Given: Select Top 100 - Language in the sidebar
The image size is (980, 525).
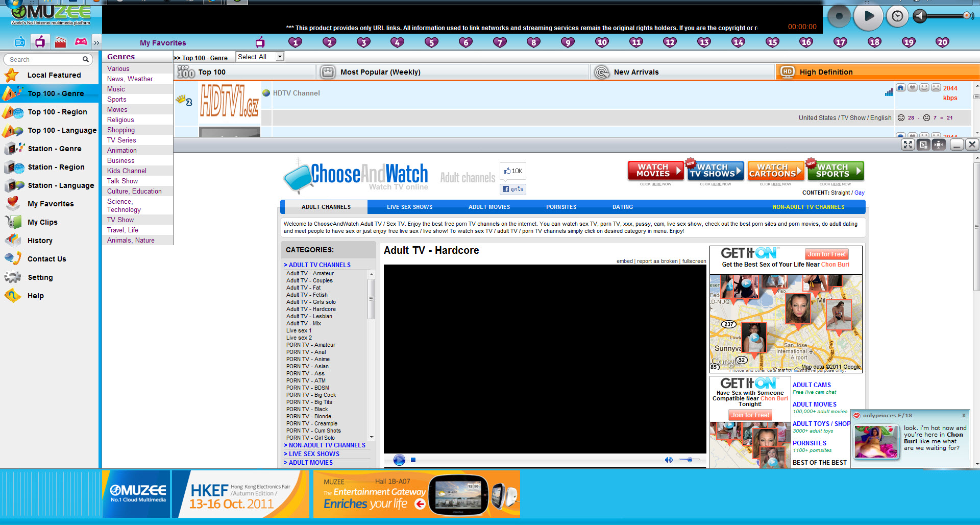Looking at the screenshot, I should (x=50, y=130).
